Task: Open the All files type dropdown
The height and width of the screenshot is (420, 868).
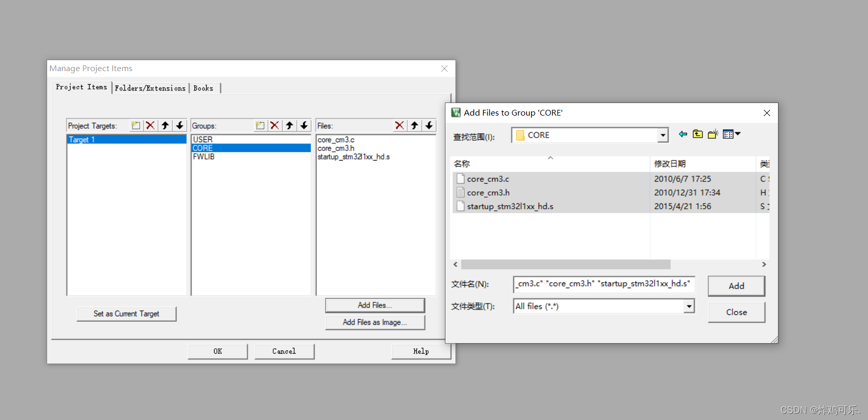Action: click(x=689, y=306)
